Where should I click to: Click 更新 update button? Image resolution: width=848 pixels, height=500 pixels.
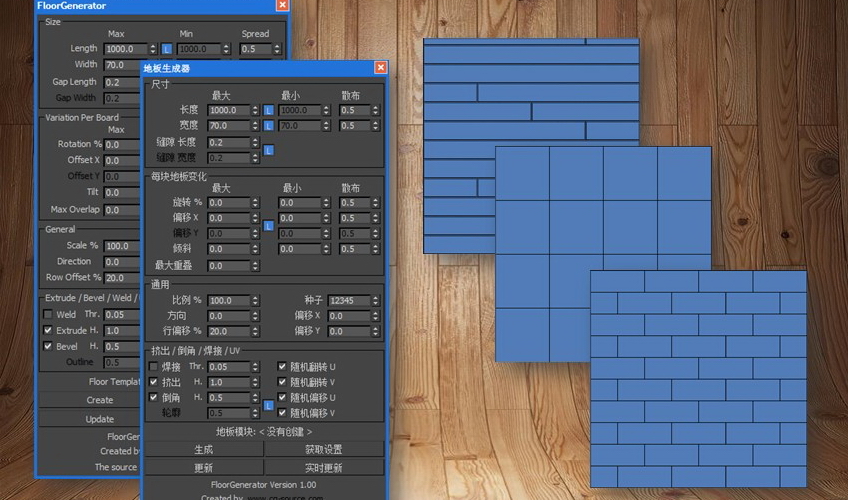204,468
